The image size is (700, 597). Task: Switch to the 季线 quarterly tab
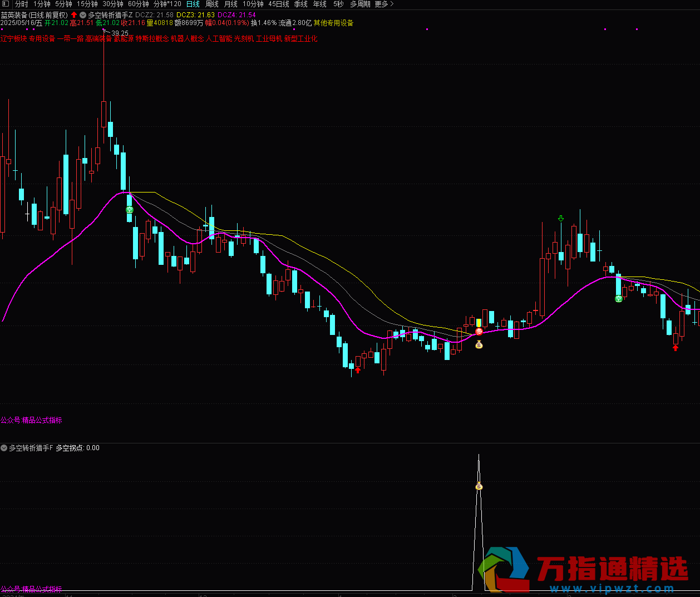(300, 4)
